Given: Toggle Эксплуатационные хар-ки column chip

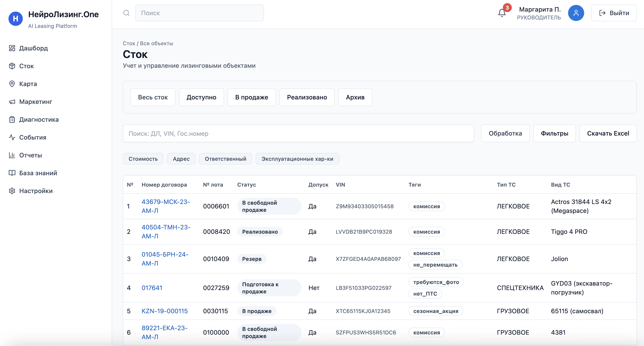Looking at the screenshot, I should coord(297,159).
